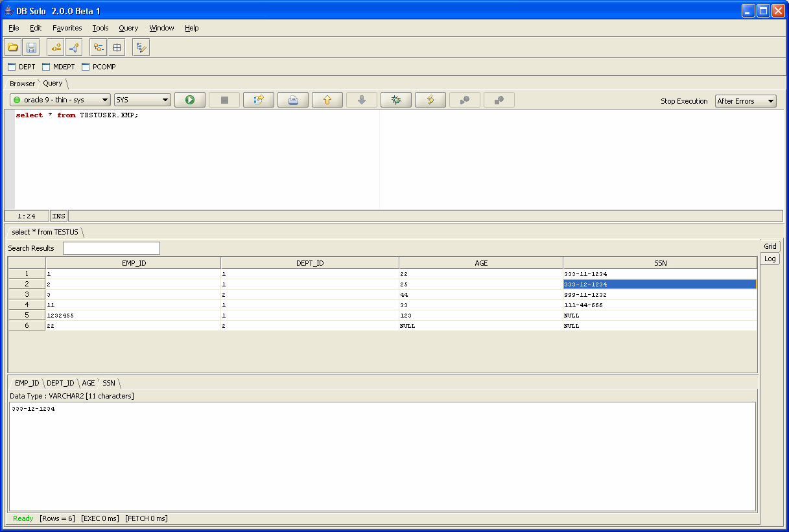789x532 pixels.
Task: Click the Ready status text
Action: click(x=23, y=518)
